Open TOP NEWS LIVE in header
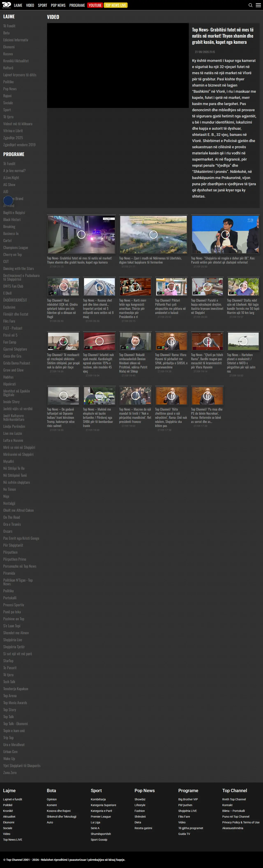Image resolution: width=263 pixels, height=868 pixels. [115, 5]
